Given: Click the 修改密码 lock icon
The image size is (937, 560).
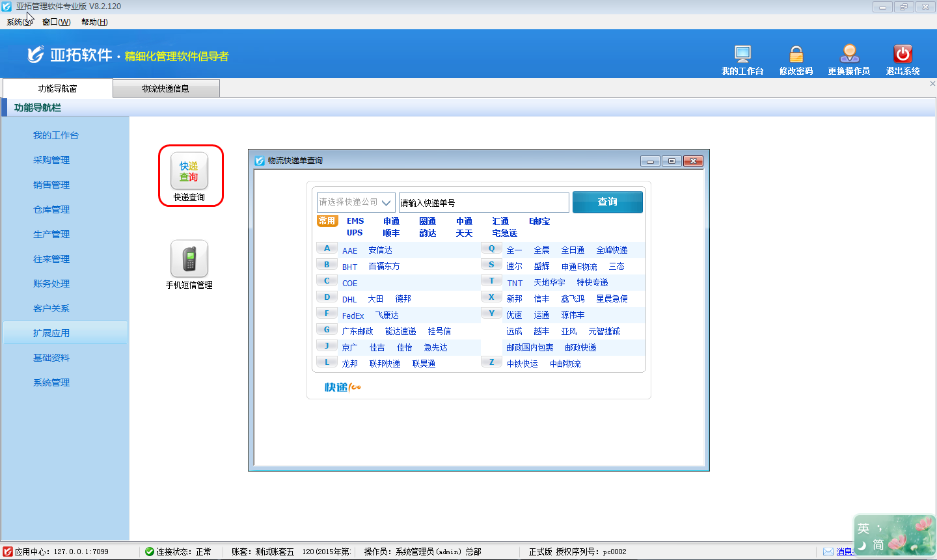Looking at the screenshot, I should pyautogui.click(x=796, y=54).
